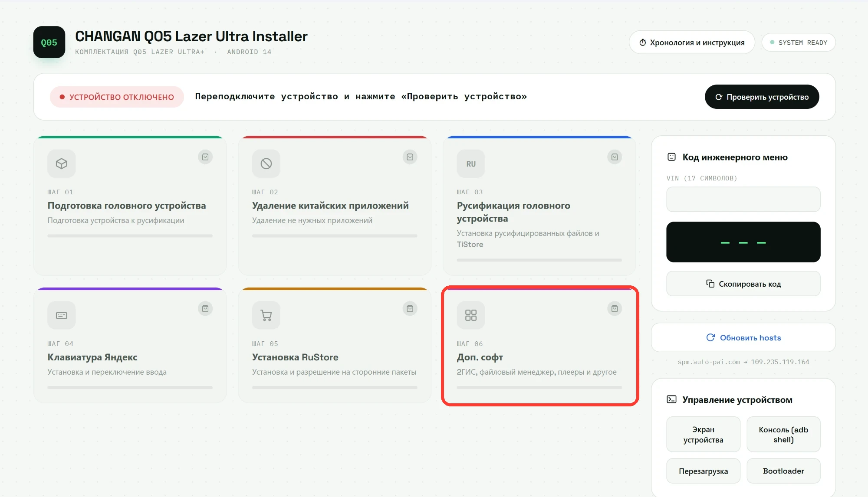The image size is (868, 497).
Task: Click the step 05 progress bar
Action: pos(335,387)
